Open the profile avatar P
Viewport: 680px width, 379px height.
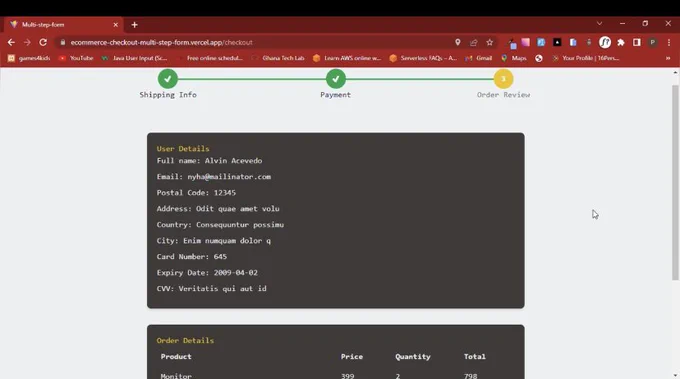click(652, 42)
